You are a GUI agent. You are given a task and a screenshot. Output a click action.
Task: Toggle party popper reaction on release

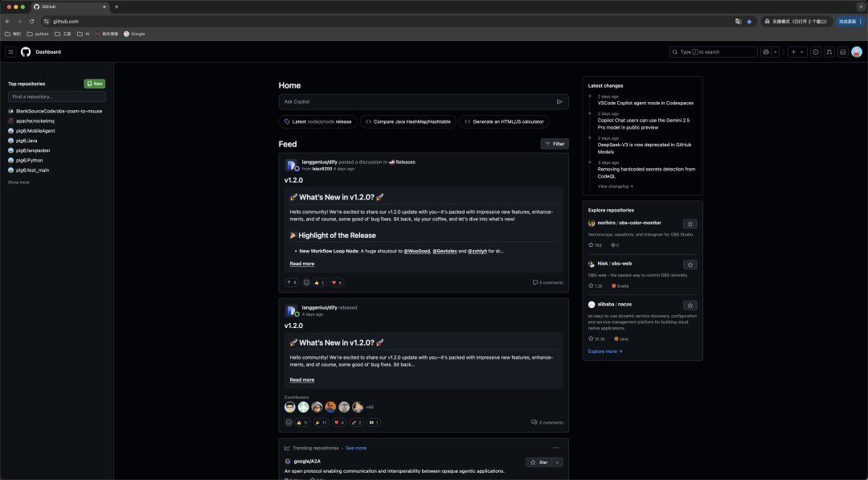321,423
